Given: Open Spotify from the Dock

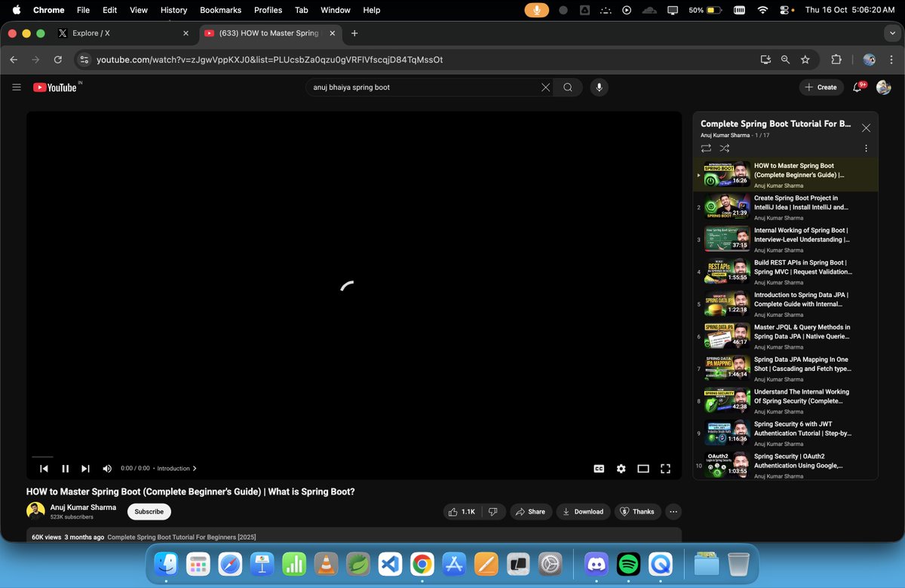Looking at the screenshot, I should click(x=628, y=563).
